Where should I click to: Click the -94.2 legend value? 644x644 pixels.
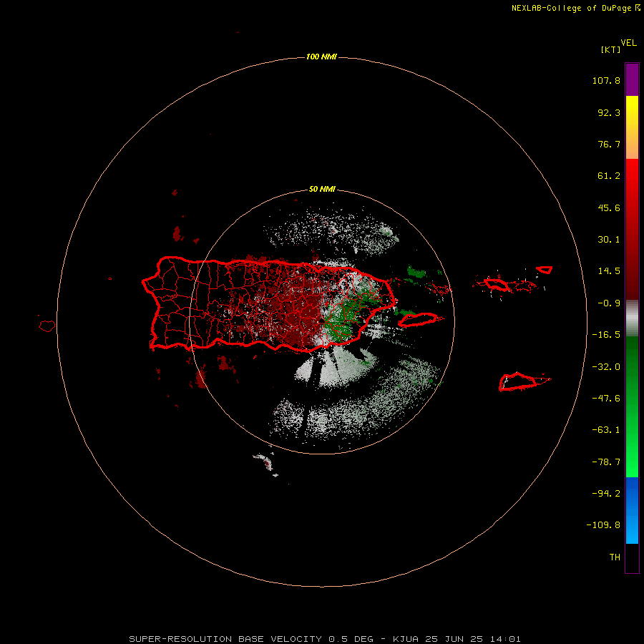606,494
